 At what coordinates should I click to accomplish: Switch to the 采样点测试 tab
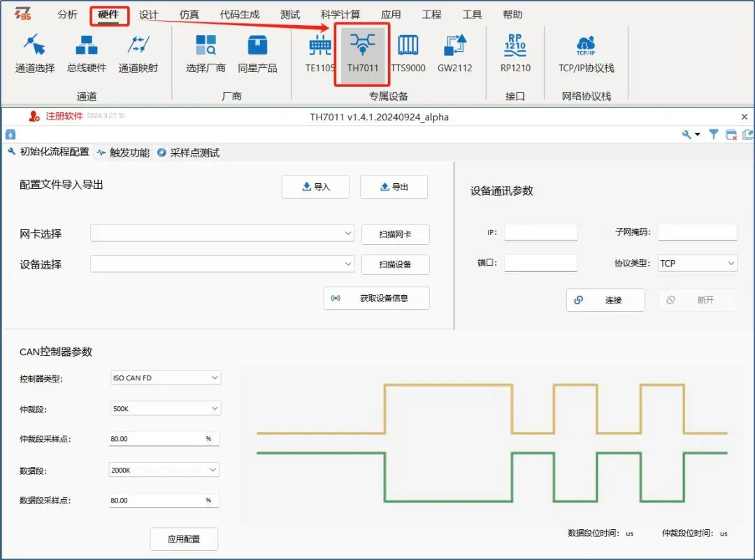189,152
